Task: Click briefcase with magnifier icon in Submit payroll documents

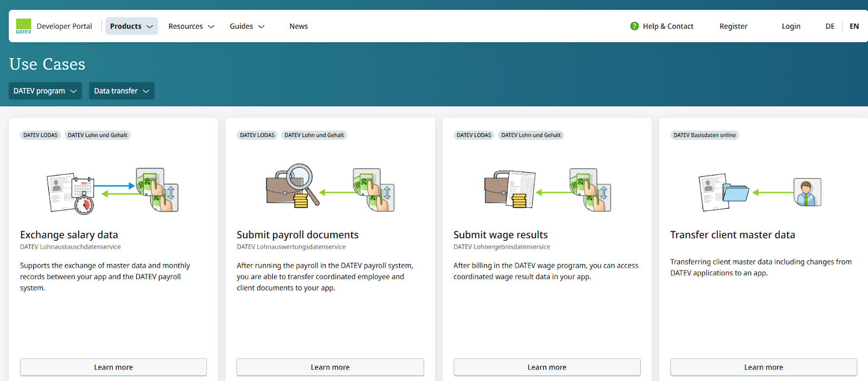Action: tap(293, 185)
